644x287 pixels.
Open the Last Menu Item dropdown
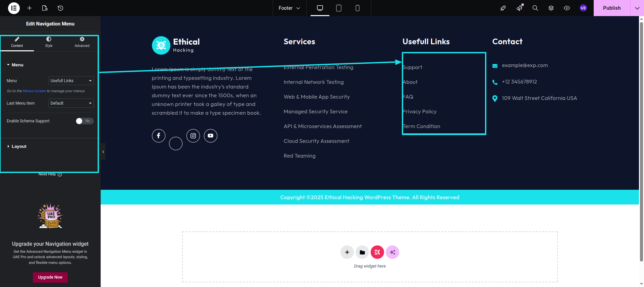tap(71, 103)
